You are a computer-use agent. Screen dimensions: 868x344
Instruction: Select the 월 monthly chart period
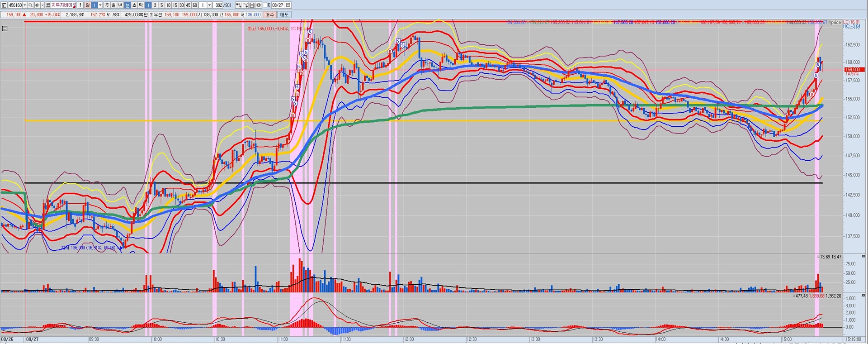(x=114, y=5)
